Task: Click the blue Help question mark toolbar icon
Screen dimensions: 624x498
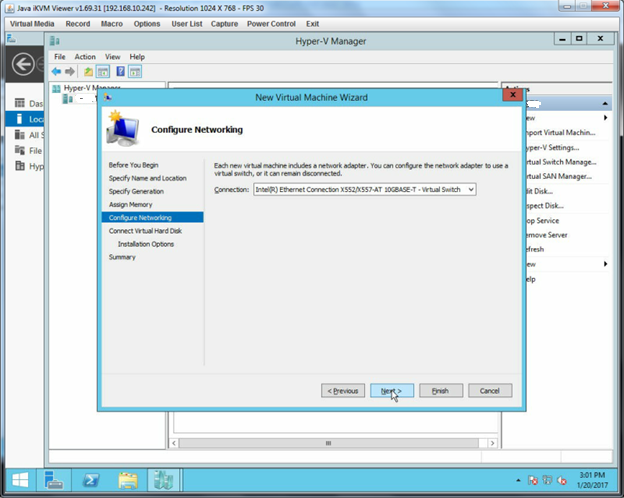Action: click(121, 72)
